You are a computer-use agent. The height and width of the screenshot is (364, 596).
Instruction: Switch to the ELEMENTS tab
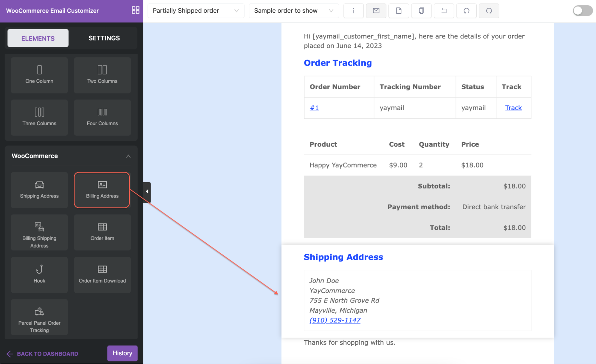tap(38, 38)
